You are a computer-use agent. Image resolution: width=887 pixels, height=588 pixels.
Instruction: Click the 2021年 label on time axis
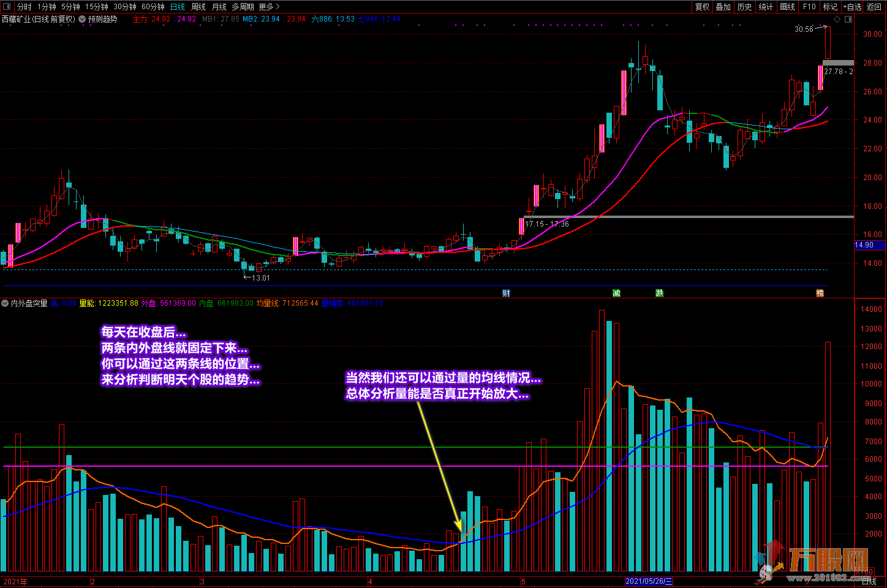15,582
